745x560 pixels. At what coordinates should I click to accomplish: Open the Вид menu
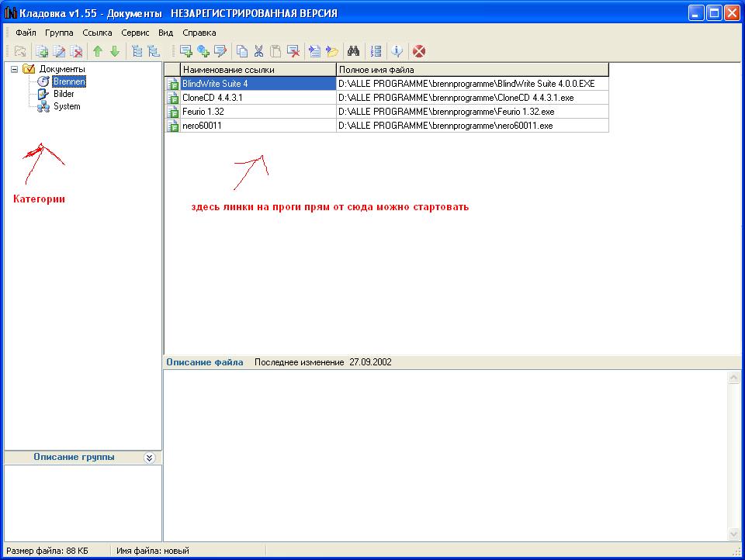165,33
